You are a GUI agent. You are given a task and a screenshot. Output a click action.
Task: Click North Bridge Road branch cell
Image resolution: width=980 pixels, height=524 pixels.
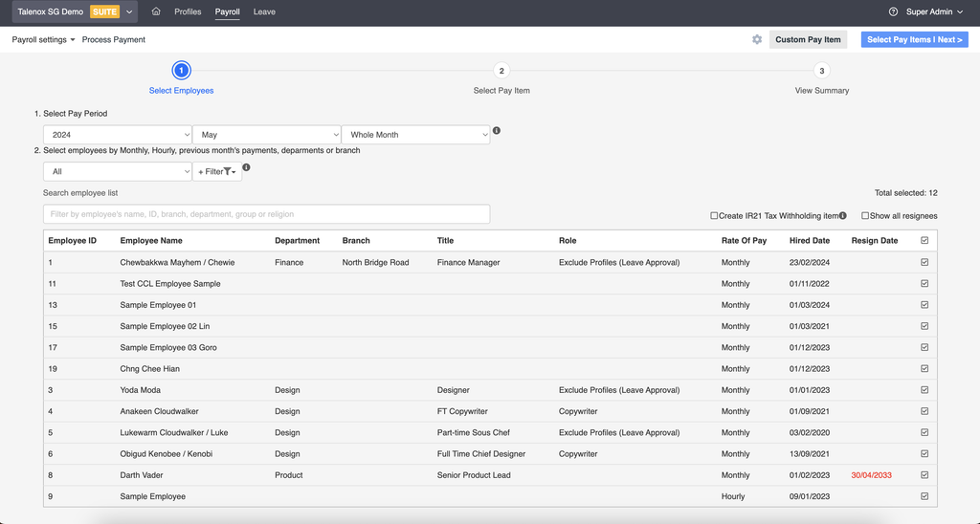375,262
